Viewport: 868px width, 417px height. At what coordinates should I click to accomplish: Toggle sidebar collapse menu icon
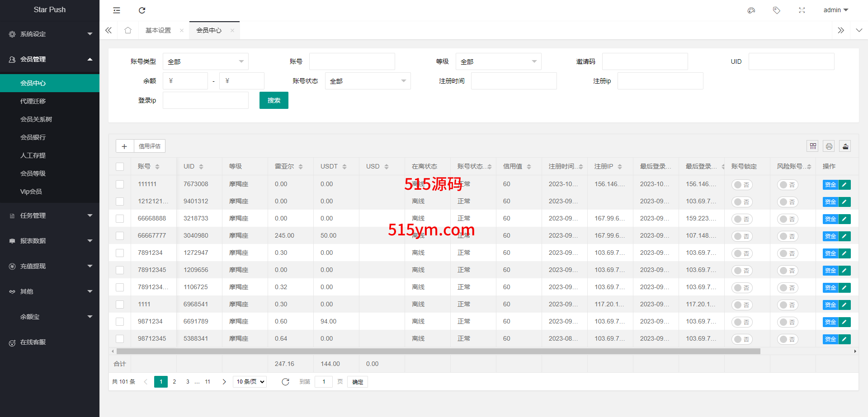(117, 10)
